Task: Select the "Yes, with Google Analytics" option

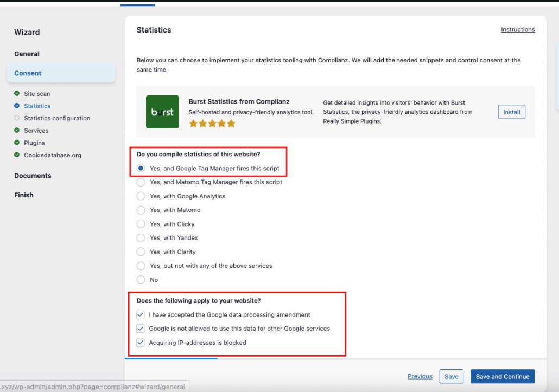Action: point(141,196)
